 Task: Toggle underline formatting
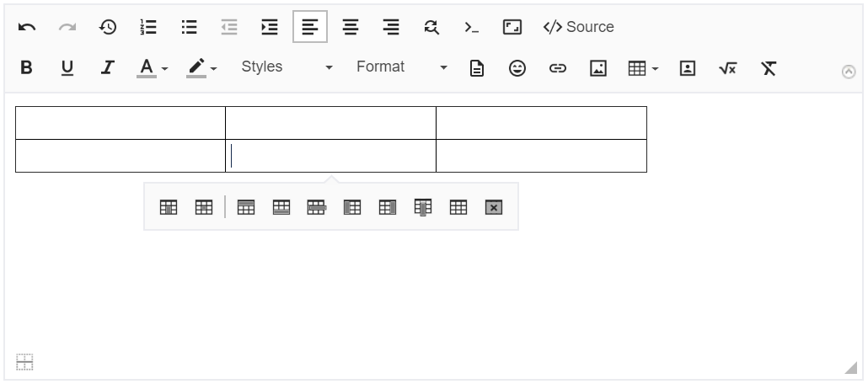[67, 68]
